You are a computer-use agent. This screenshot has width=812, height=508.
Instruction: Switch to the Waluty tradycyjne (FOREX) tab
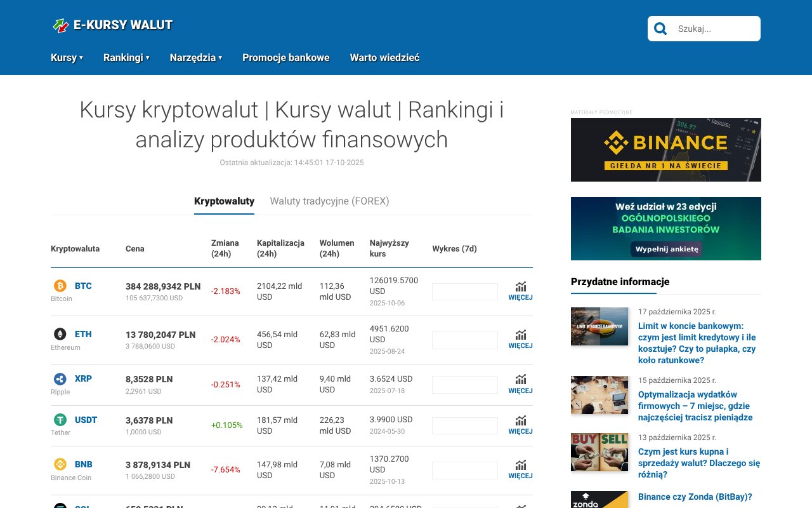[x=329, y=201]
